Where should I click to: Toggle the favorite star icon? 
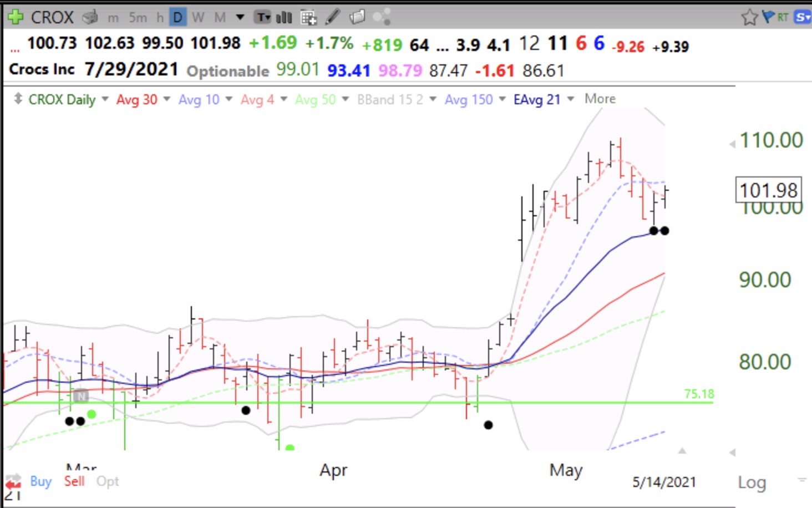(x=749, y=17)
